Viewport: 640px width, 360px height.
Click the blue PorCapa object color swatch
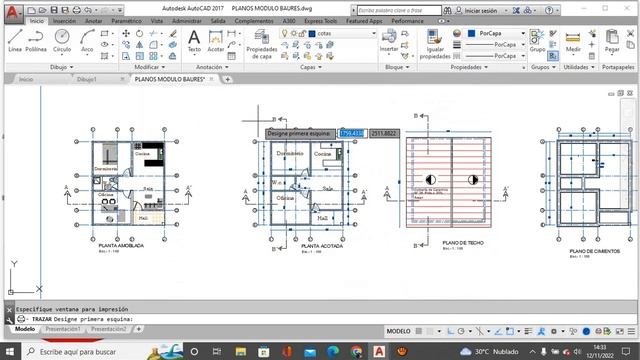click(471, 33)
